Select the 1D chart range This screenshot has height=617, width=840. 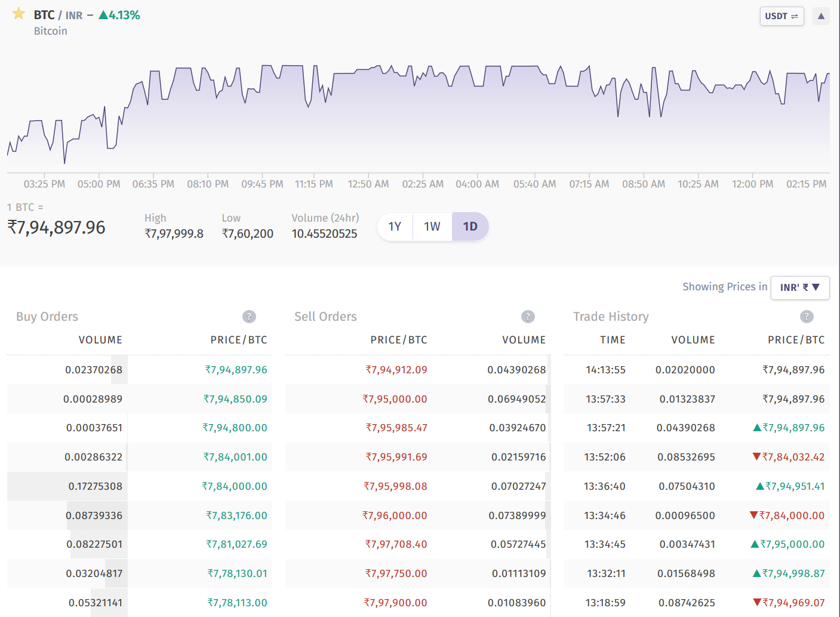point(470,226)
